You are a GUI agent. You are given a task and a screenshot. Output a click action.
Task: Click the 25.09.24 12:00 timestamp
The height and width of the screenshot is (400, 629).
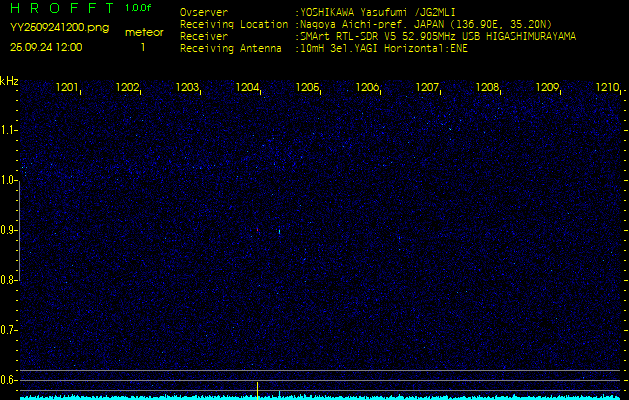coord(46,47)
